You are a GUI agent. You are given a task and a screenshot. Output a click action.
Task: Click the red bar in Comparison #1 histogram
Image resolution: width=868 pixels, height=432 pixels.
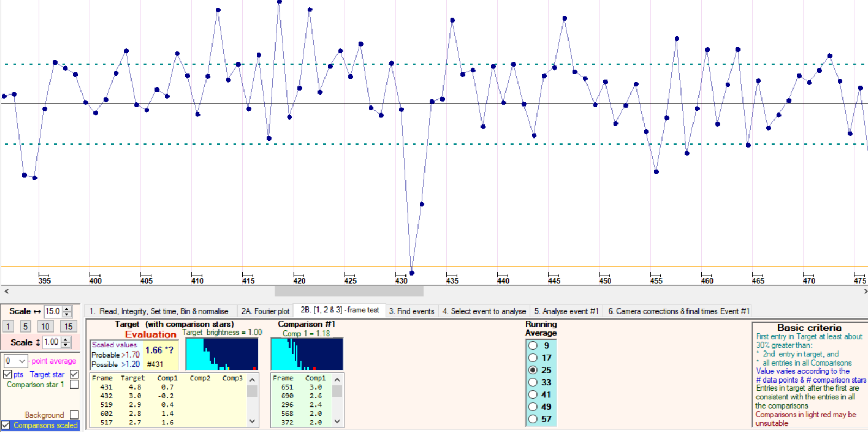point(314,368)
